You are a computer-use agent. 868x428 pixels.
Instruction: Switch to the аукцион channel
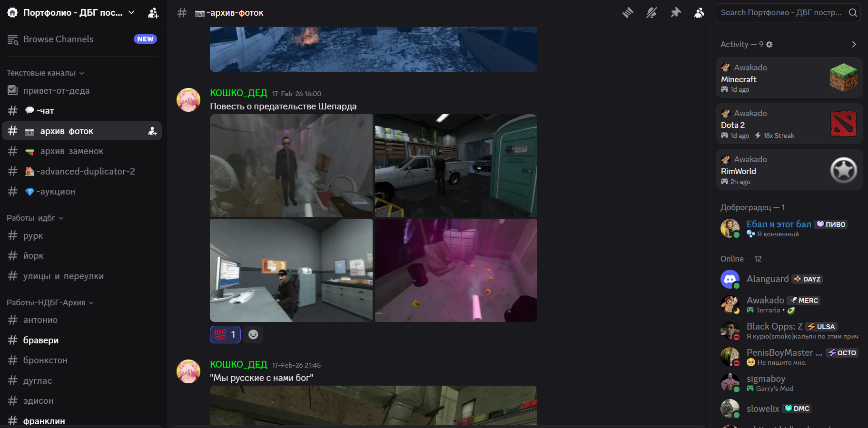(x=57, y=192)
